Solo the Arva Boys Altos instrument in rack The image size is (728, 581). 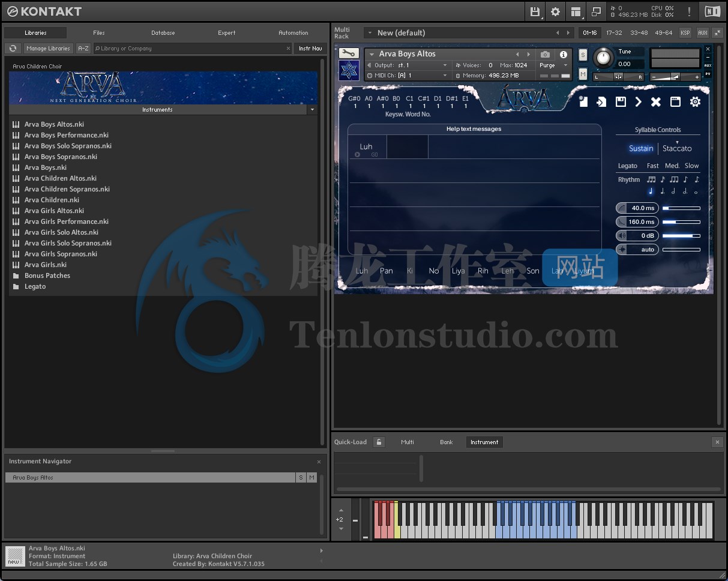583,55
